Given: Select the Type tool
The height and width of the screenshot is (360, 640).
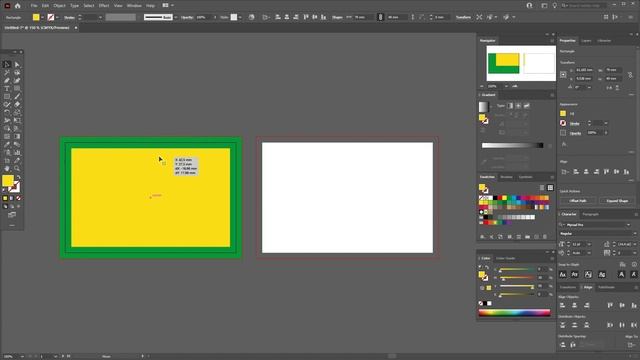Looking at the screenshot, I should pyautogui.click(x=7, y=89).
